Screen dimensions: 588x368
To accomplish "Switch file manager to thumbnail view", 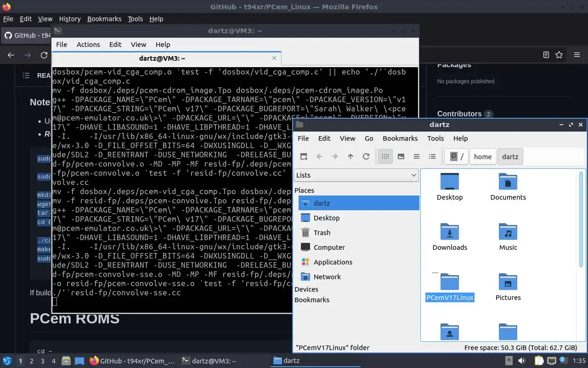I will (x=401, y=156).
